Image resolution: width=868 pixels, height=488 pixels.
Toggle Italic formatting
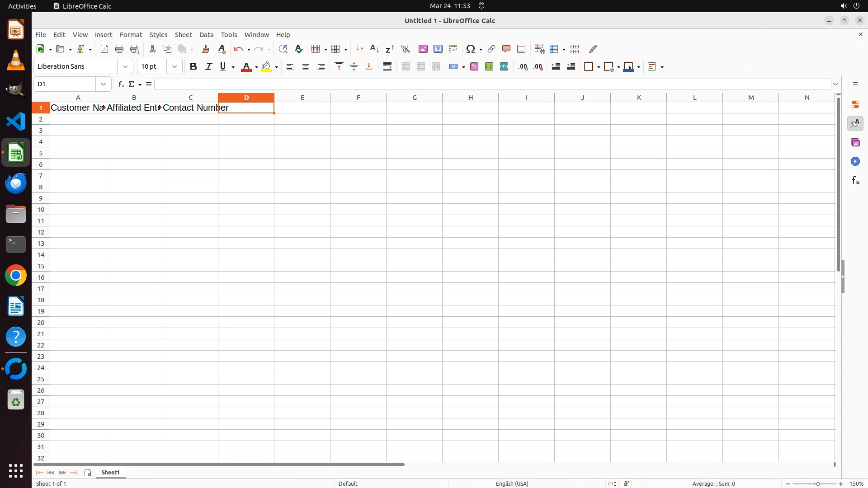point(208,66)
